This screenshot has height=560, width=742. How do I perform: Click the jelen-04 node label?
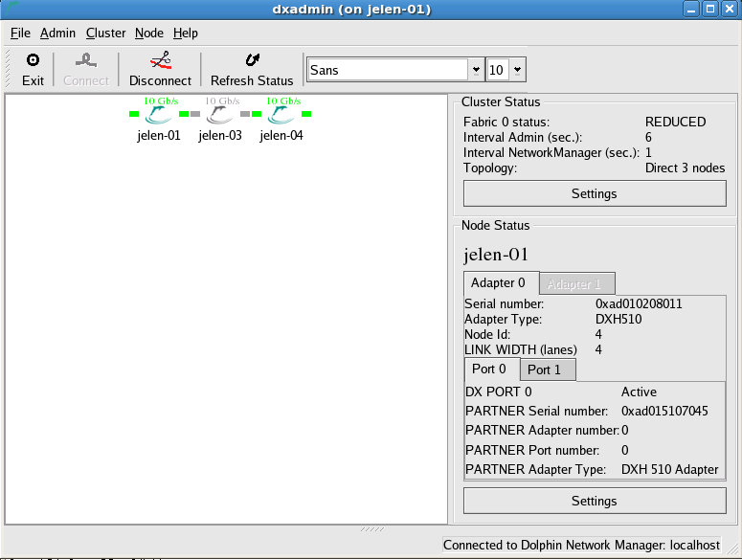click(x=281, y=136)
